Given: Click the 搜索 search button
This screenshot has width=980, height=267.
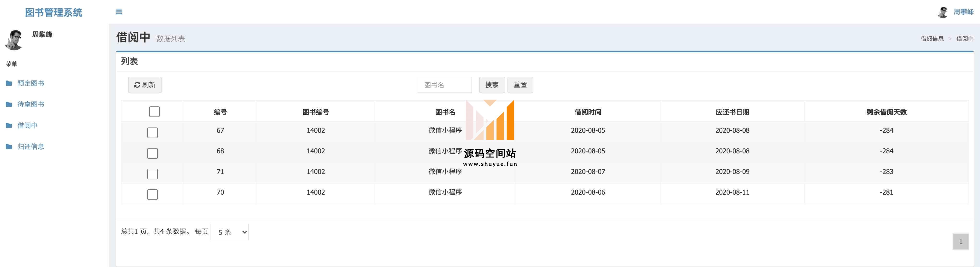Looking at the screenshot, I should tap(492, 85).
